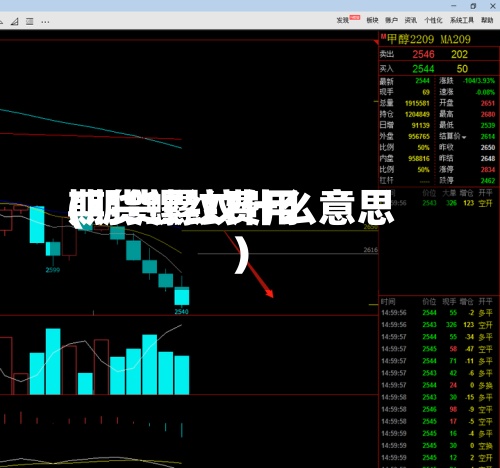
Task: Click the red triangle marker at chart top-right
Action: tap(376, 42)
